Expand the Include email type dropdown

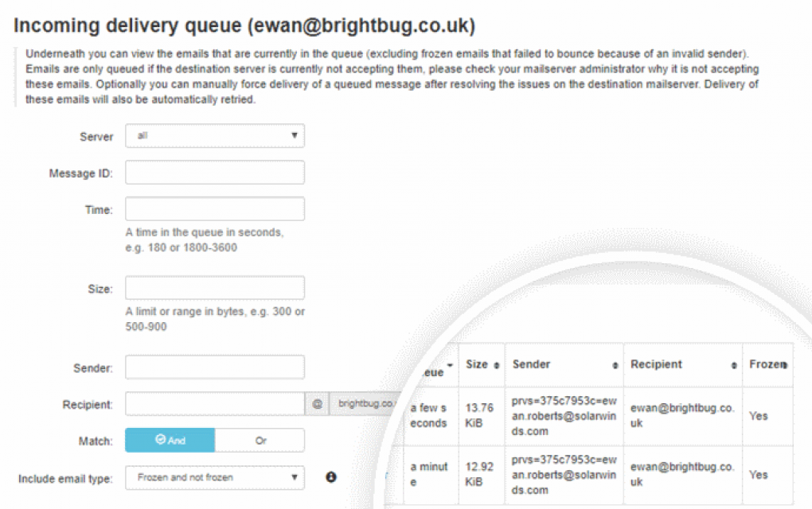click(x=215, y=478)
